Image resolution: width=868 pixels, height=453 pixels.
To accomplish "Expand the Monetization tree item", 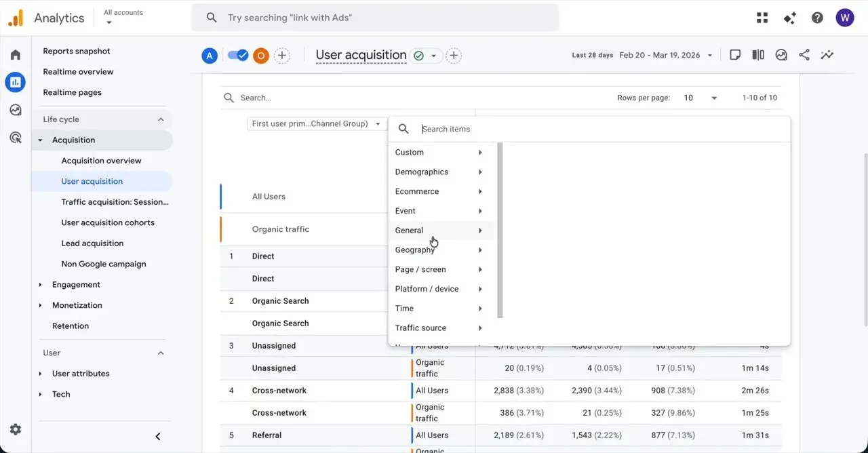I will (x=40, y=305).
